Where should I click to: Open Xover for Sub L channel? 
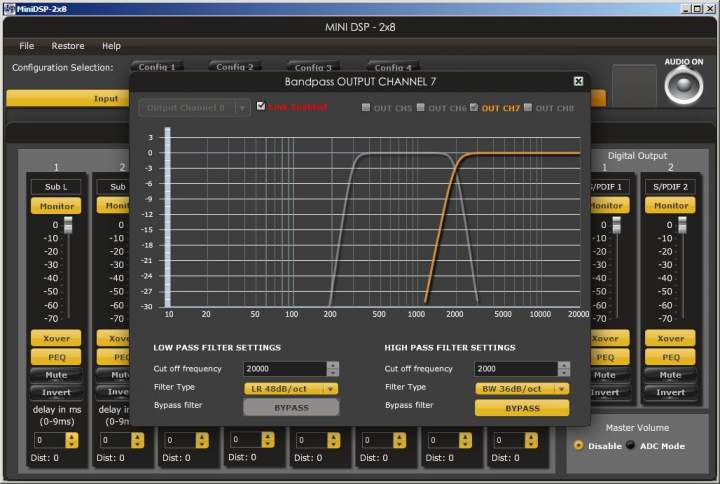pos(56,338)
